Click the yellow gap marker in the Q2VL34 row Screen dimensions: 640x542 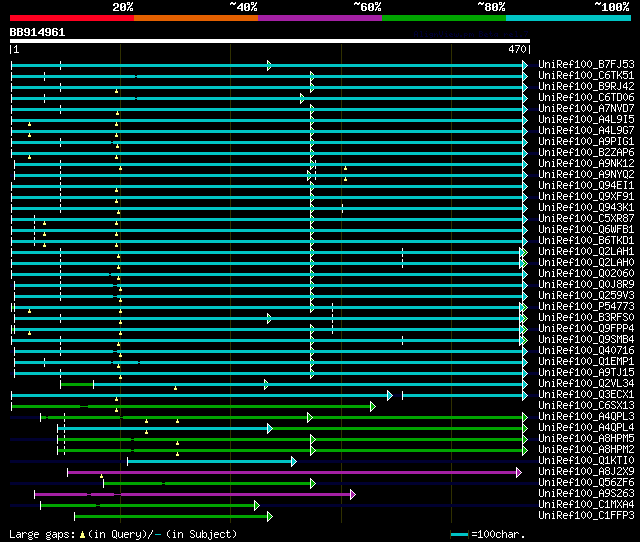click(x=176, y=388)
